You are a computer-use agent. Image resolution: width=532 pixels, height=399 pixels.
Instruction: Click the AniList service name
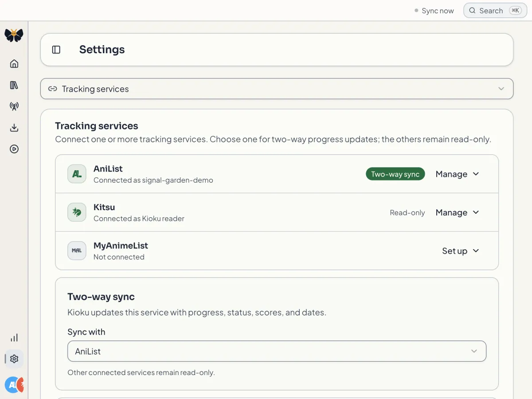(x=108, y=168)
